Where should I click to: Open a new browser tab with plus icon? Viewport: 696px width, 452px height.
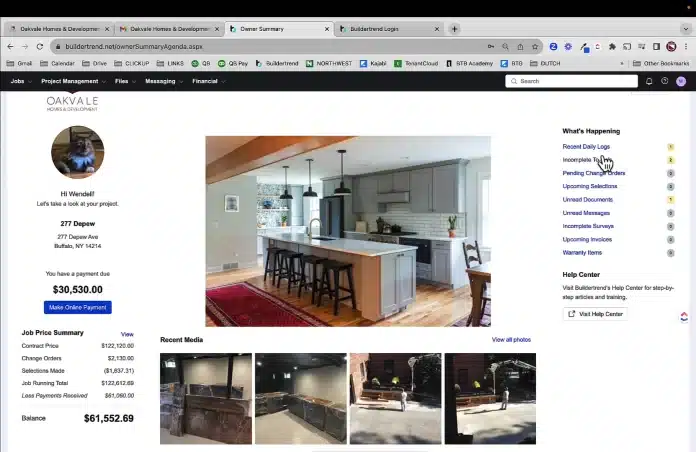[454, 29]
